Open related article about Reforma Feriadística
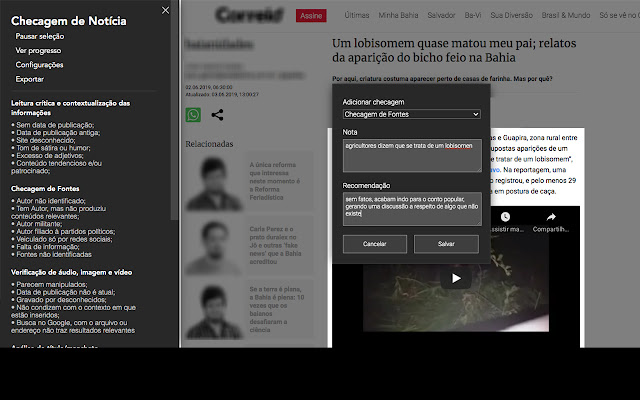Viewport: 640px width, 400px height. click(x=275, y=181)
